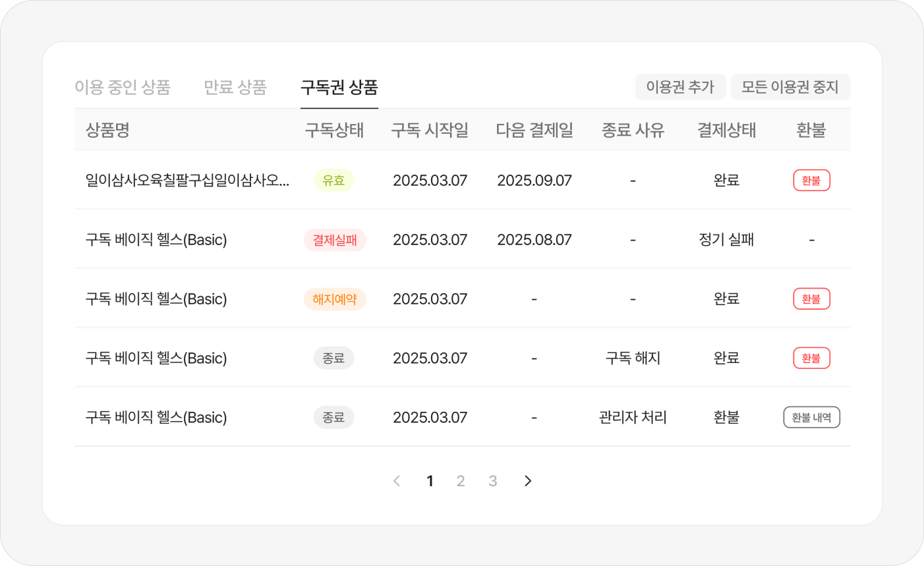Go to previous page with left chevron
Screen dimensions: 924x566
tap(397, 481)
